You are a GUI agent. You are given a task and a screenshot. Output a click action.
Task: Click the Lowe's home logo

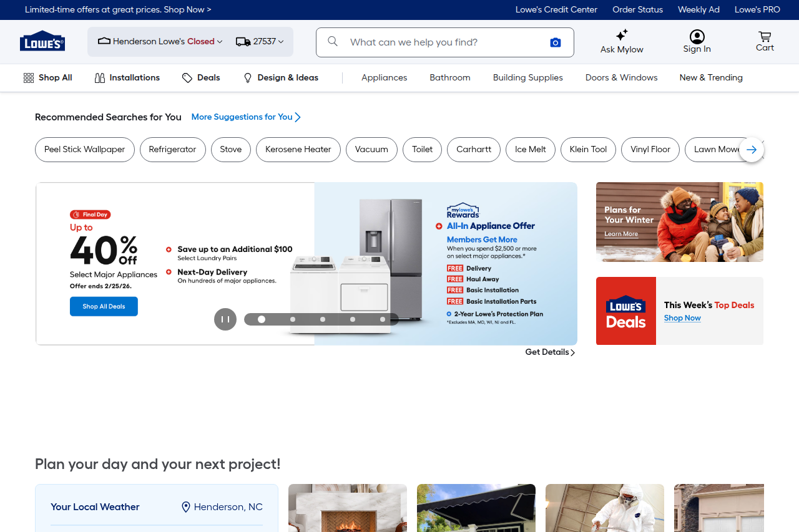tap(42, 41)
